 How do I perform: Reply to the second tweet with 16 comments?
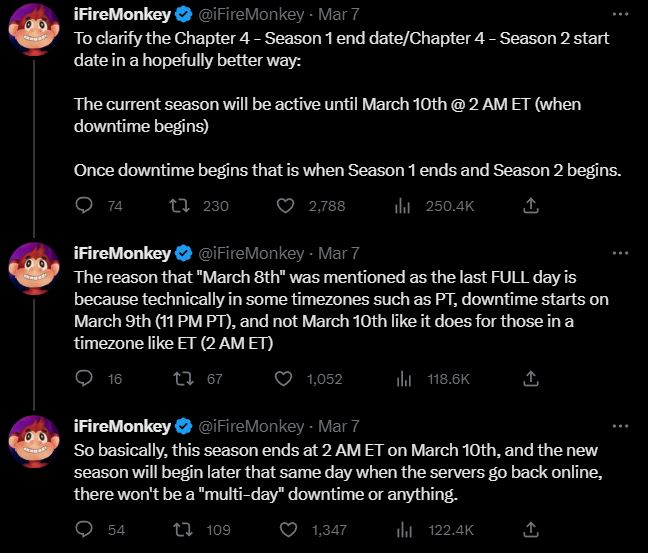tap(84, 378)
